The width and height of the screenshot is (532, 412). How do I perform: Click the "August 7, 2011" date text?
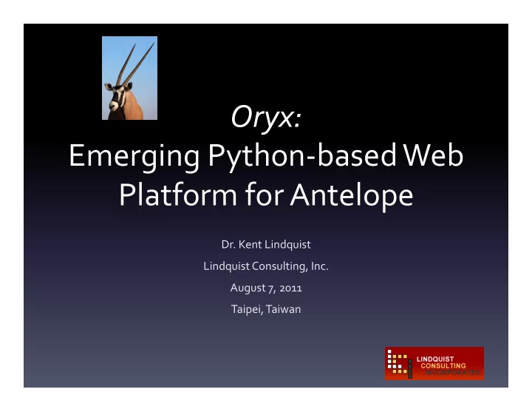point(266,288)
